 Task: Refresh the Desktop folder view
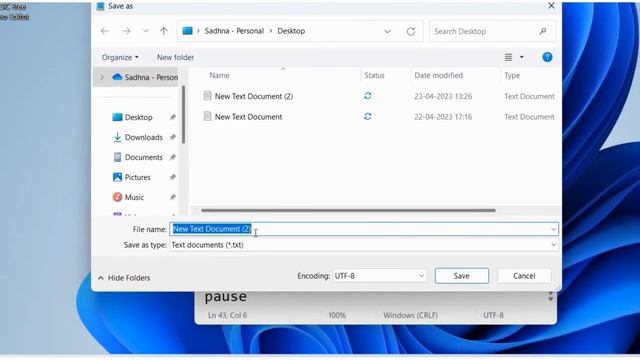[411, 31]
